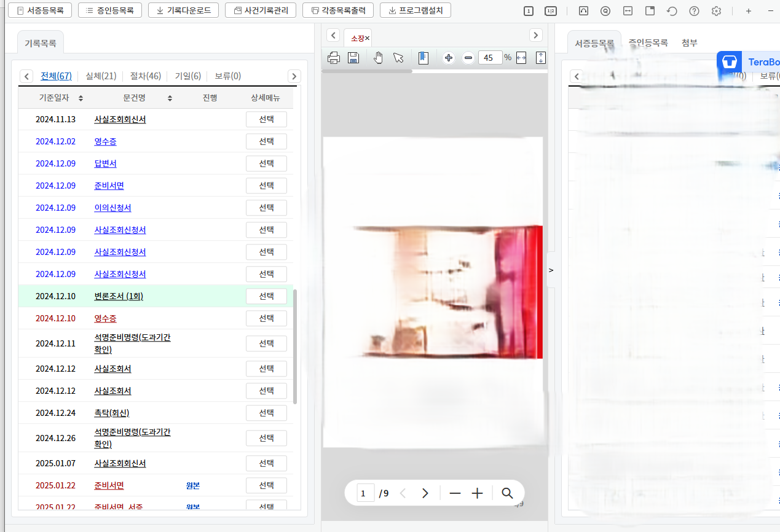This screenshot has width=780, height=532.
Task: Zoom out with the round minus icon
Action: click(468, 58)
